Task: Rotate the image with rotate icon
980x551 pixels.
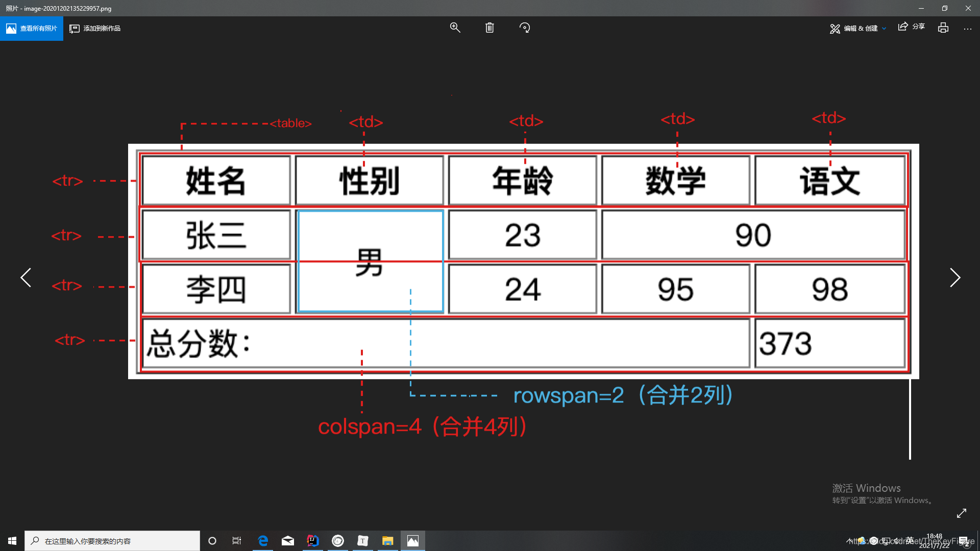Action: pos(525,28)
